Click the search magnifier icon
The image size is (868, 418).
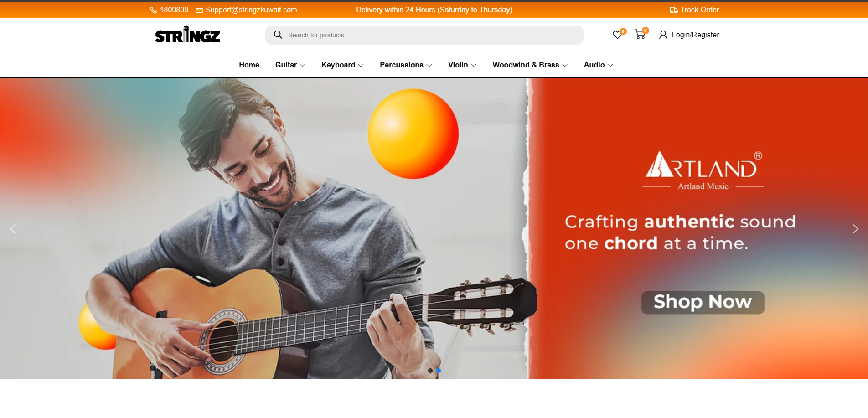click(x=278, y=35)
